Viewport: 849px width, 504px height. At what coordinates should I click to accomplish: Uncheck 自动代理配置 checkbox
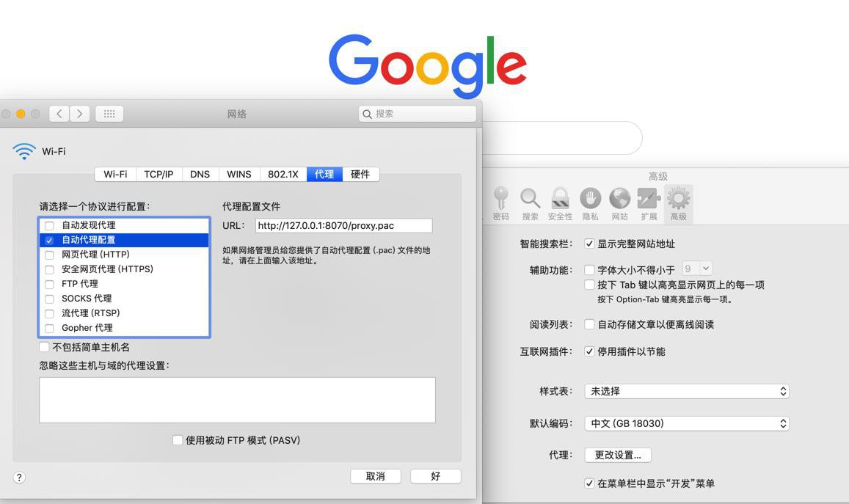click(49, 241)
